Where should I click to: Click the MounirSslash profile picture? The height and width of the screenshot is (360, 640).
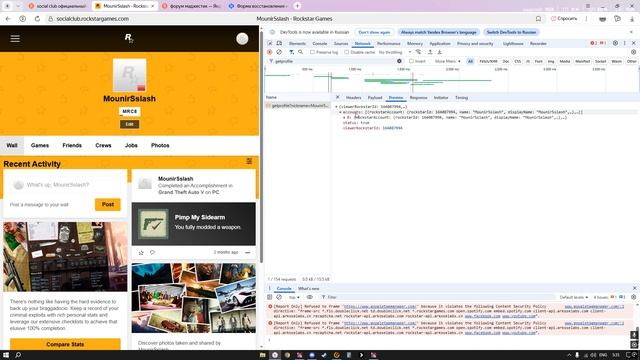pyautogui.click(x=129, y=75)
